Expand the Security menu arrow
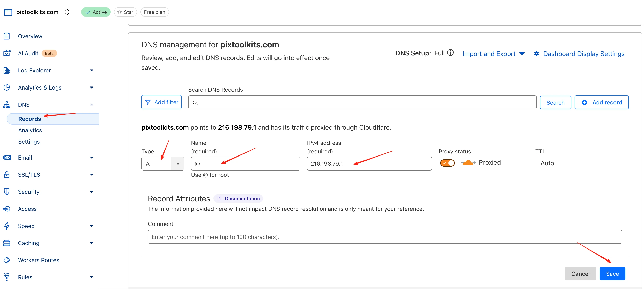644x289 pixels. 92,192
